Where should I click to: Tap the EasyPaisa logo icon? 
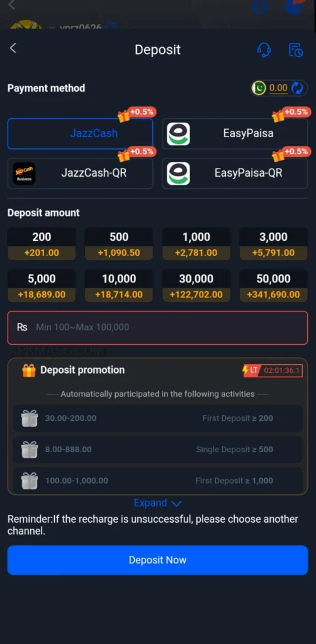(178, 134)
